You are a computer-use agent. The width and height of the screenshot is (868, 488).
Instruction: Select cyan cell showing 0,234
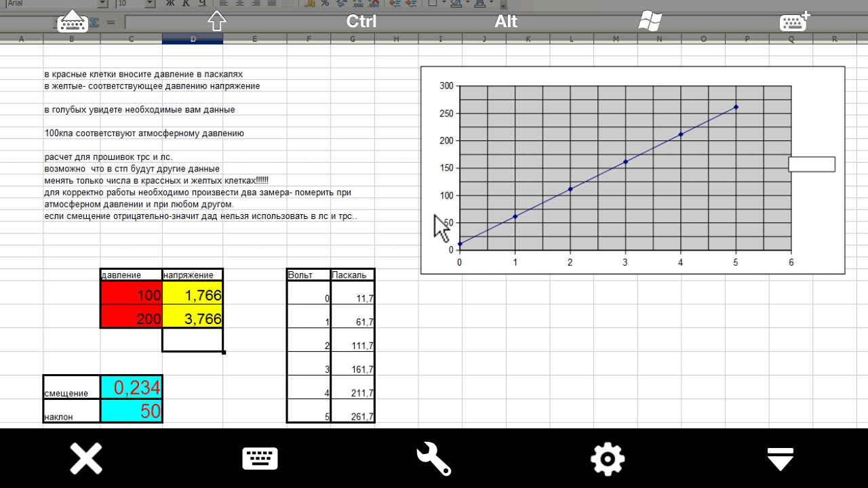[132, 387]
